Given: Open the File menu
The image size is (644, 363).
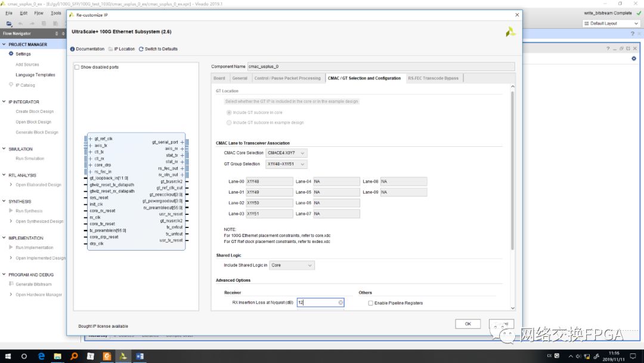Looking at the screenshot, I should pyautogui.click(x=8, y=13).
